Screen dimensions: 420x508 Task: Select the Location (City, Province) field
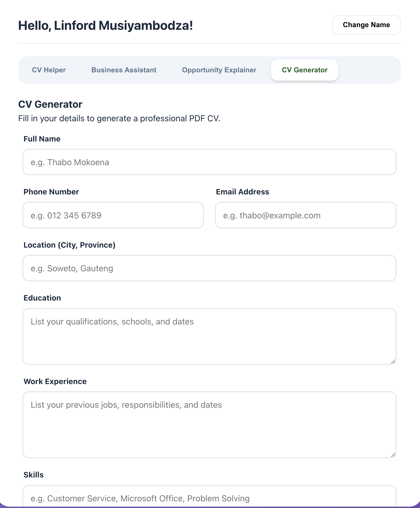(209, 268)
